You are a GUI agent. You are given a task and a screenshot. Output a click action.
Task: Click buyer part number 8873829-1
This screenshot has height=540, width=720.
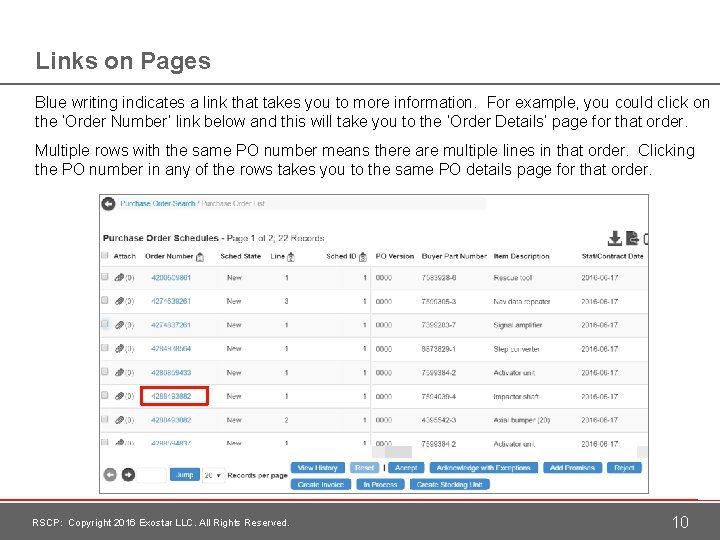[439, 349]
